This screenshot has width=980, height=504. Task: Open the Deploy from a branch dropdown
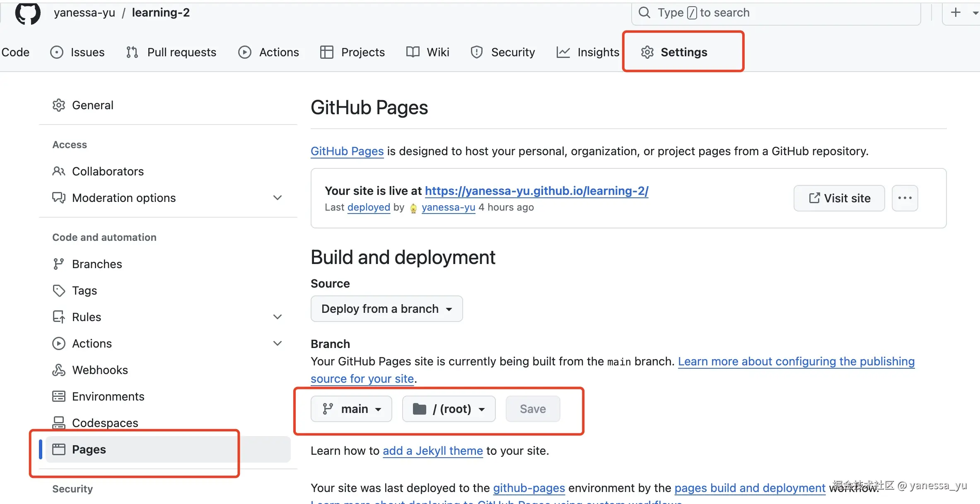pos(386,309)
